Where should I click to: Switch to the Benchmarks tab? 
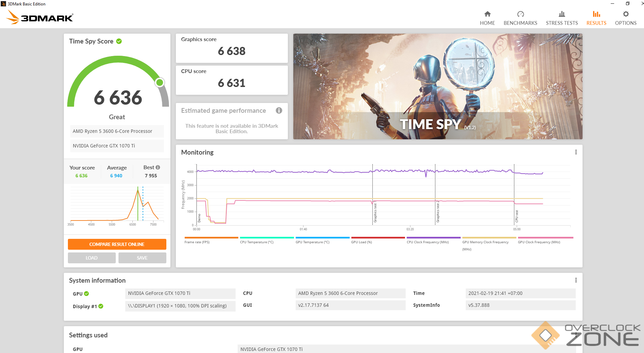[520, 18]
